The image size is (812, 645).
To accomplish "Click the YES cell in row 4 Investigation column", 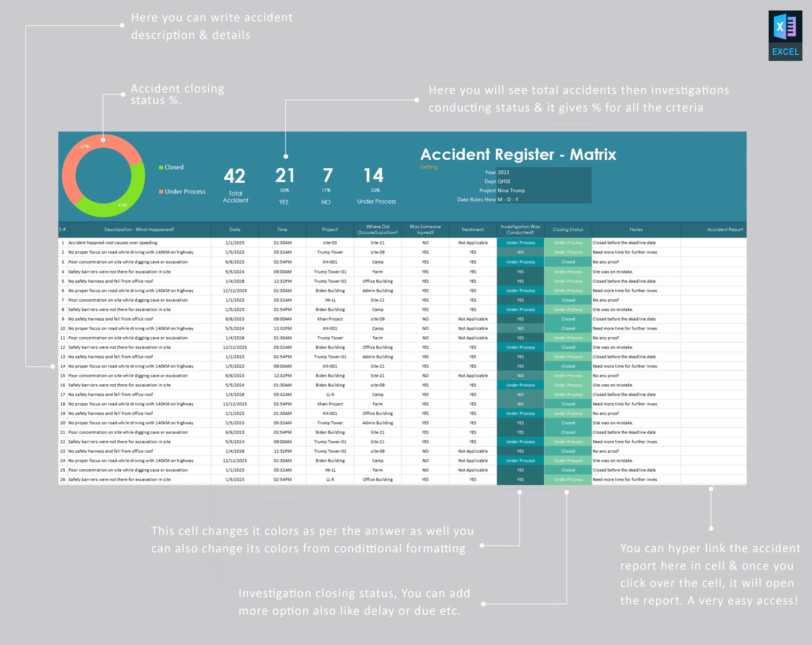I will 521,271.
